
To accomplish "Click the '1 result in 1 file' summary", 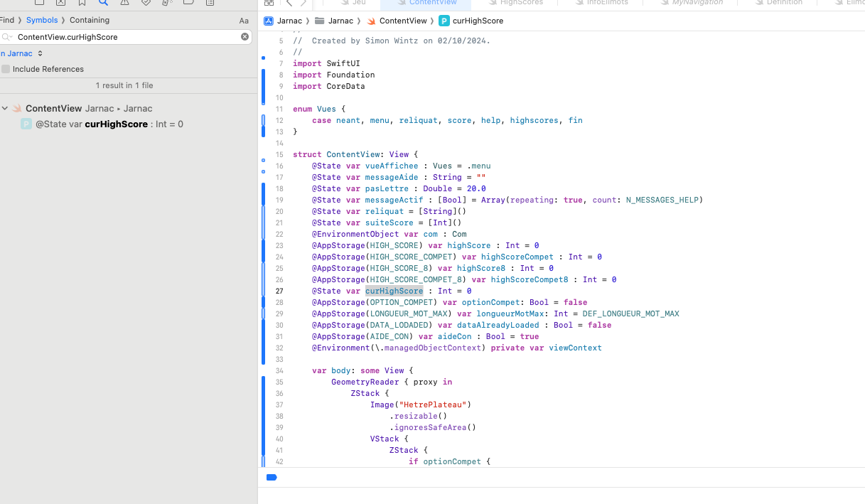I will (124, 85).
